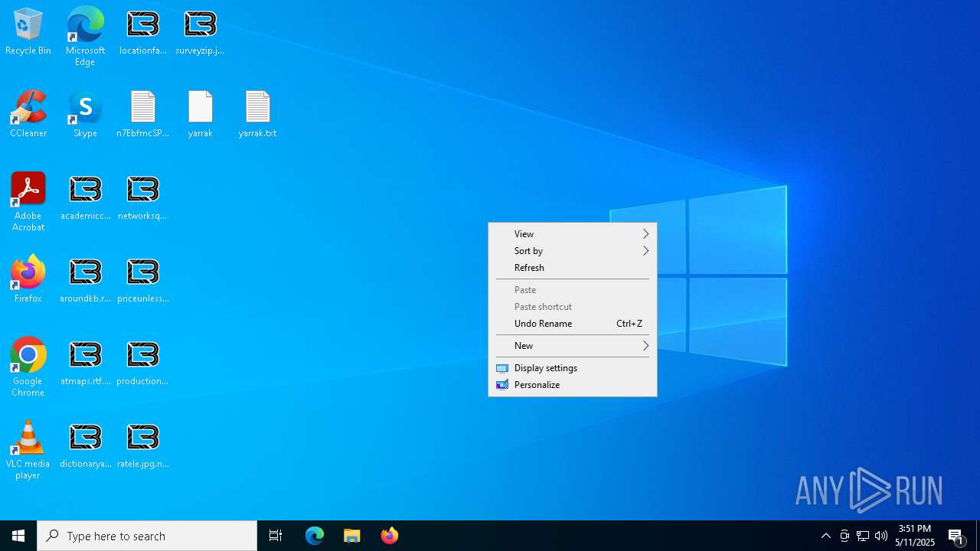
Task: Select the blank yarrak file icon
Action: [x=200, y=115]
